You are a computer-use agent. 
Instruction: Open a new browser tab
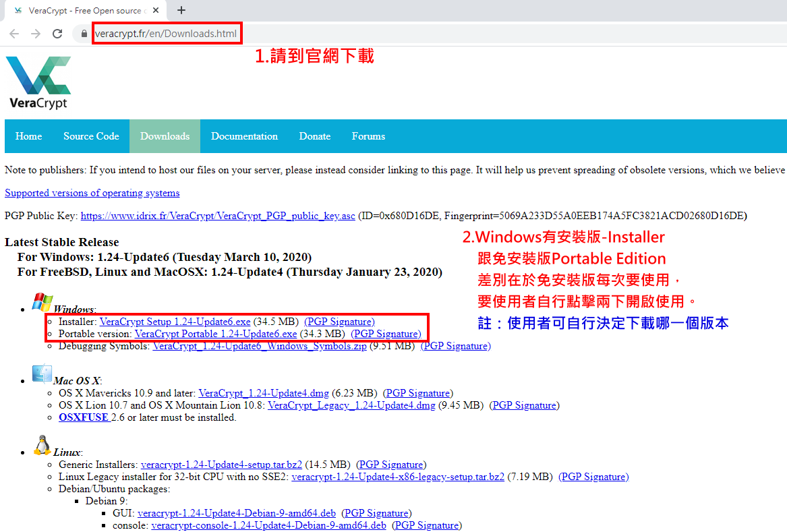(x=181, y=10)
